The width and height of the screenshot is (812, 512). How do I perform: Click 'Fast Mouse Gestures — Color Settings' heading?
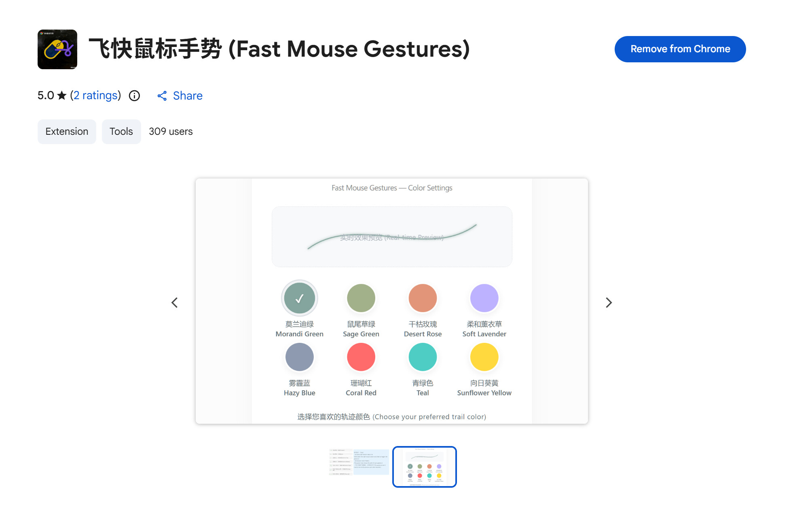pyautogui.click(x=392, y=188)
